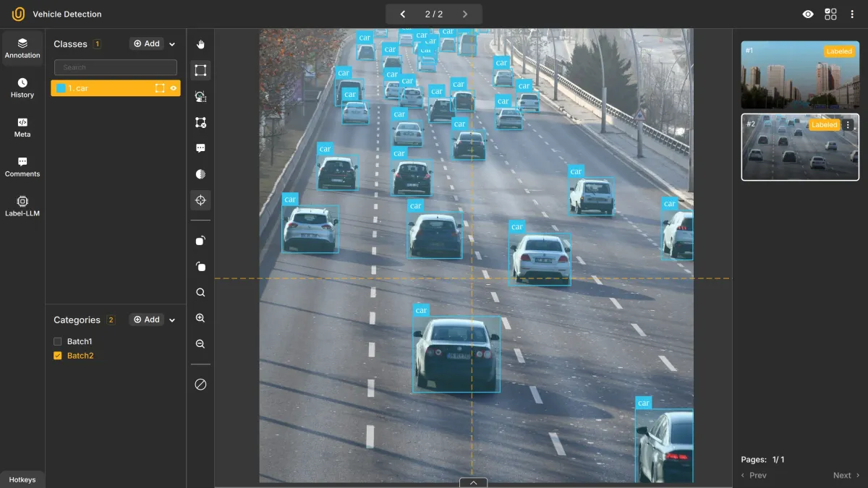Open the multi-select grid icon in header
Screen dimensions: 868x488
(x=830, y=14)
